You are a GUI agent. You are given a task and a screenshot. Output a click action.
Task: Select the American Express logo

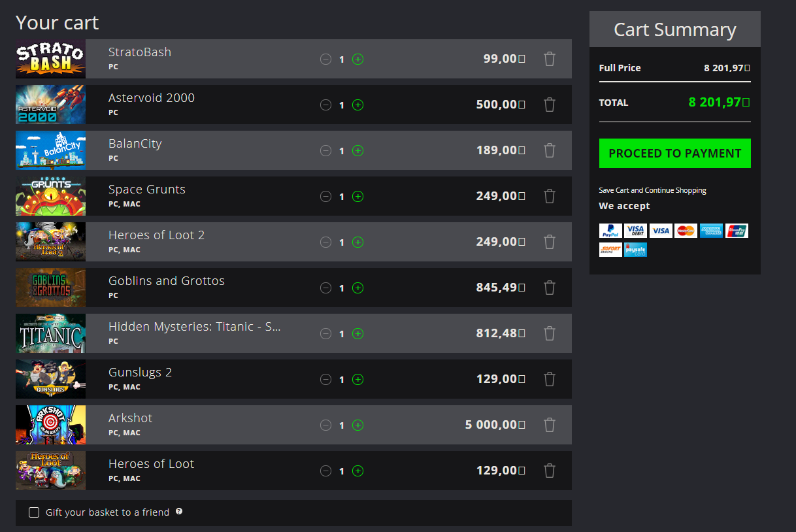[711, 231]
